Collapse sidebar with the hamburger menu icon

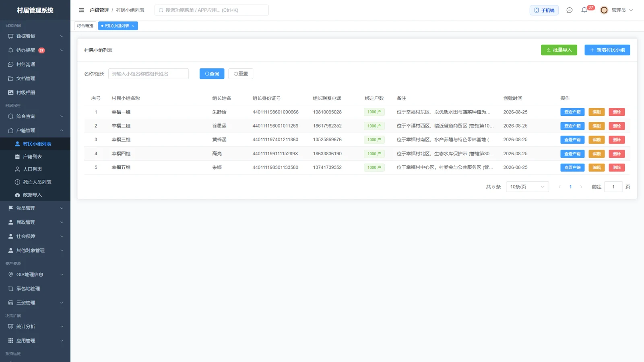[x=81, y=10]
